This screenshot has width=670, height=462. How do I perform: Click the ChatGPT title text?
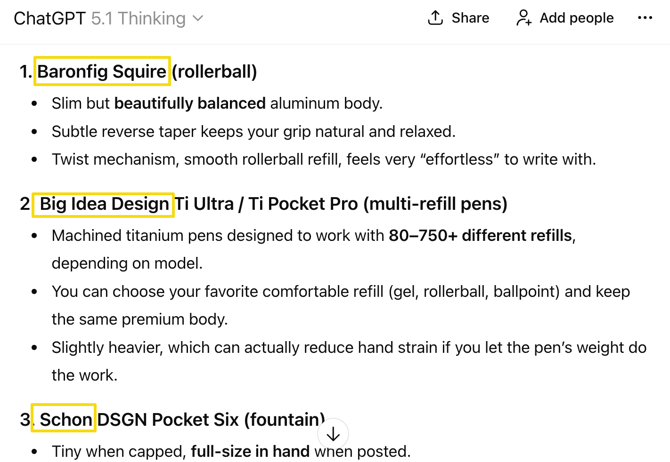[49, 18]
